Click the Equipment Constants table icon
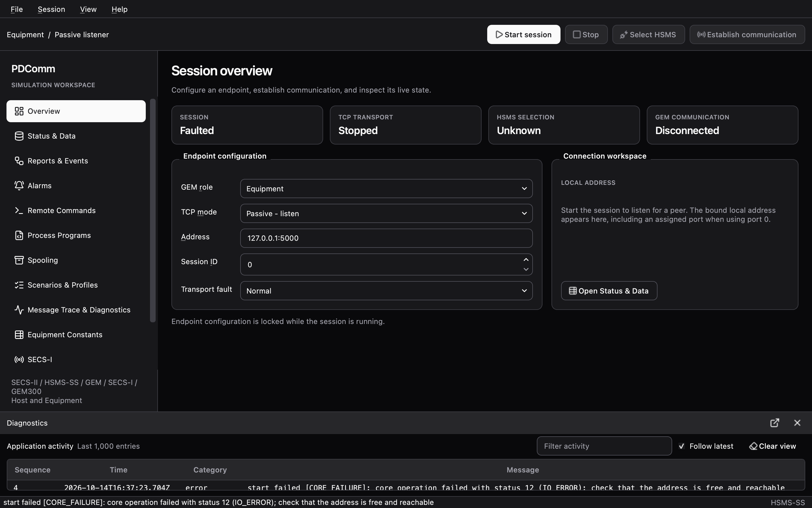The image size is (812, 508). [x=19, y=335]
